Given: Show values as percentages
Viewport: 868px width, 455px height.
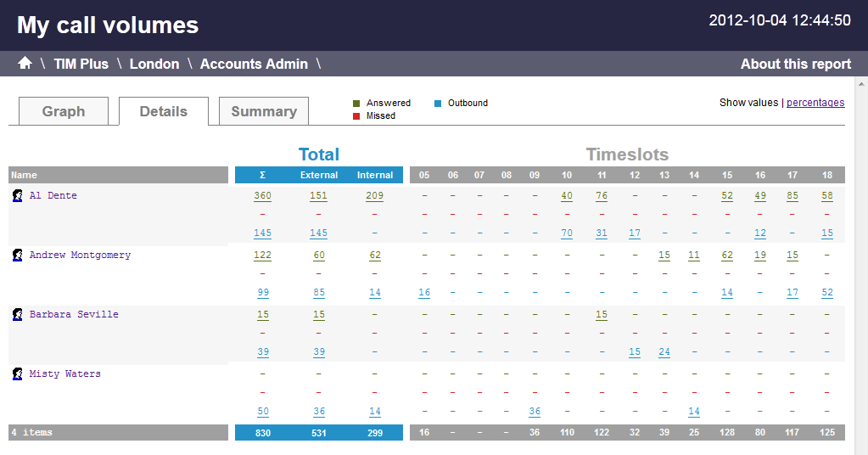Looking at the screenshot, I should tap(815, 103).
